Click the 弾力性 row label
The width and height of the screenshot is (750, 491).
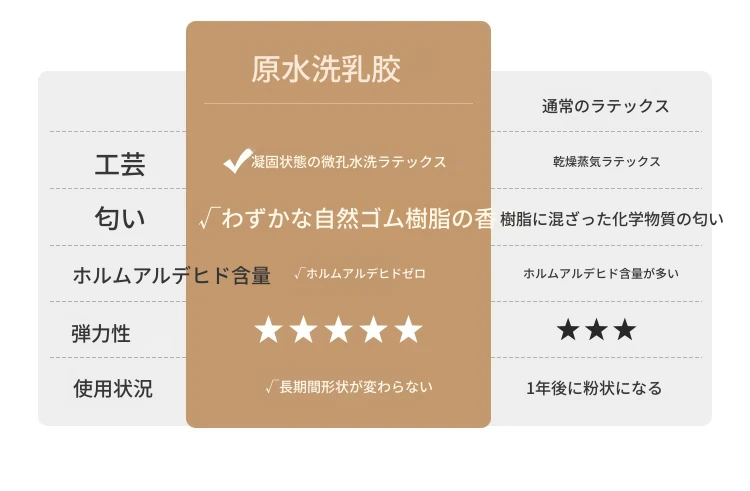[101, 333]
